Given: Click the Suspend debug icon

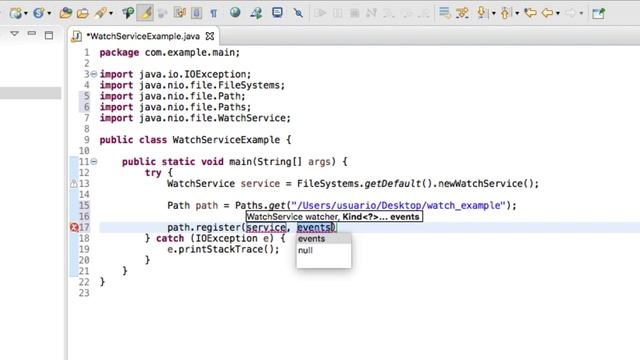Looking at the screenshot, I should click(x=338, y=13).
